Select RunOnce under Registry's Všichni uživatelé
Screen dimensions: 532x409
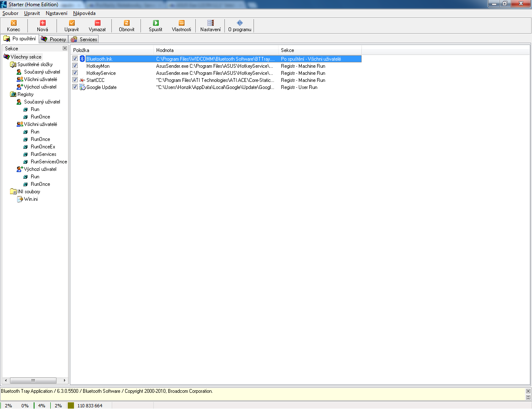click(40, 139)
